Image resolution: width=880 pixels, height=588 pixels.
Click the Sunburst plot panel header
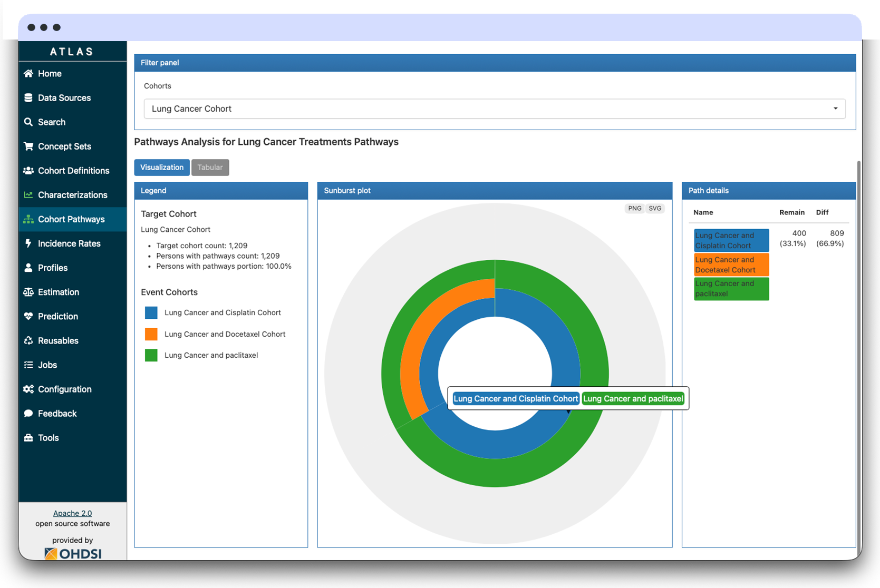[x=495, y=190]
